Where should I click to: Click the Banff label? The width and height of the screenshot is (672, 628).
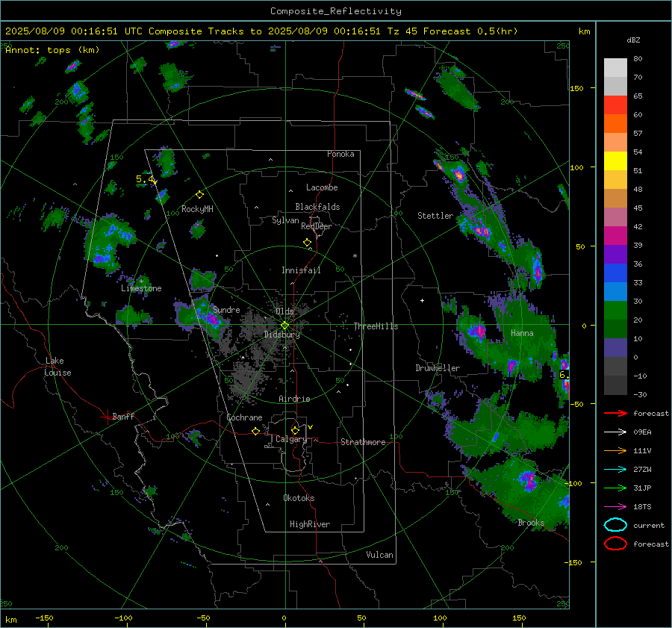(123, 416)
